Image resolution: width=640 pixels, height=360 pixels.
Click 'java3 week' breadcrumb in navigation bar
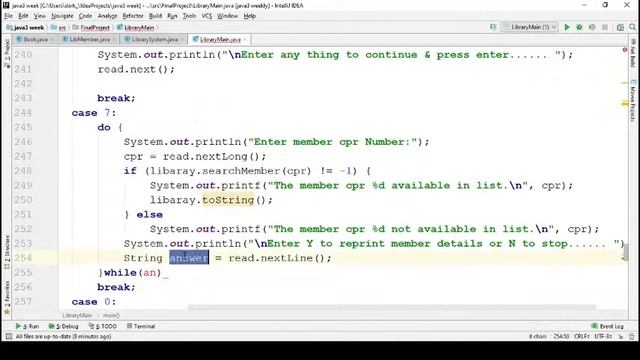[25, 28]
